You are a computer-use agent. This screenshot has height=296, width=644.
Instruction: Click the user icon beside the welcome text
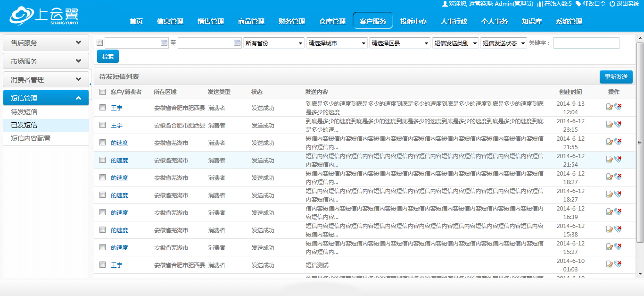click(x=445, y=4)
